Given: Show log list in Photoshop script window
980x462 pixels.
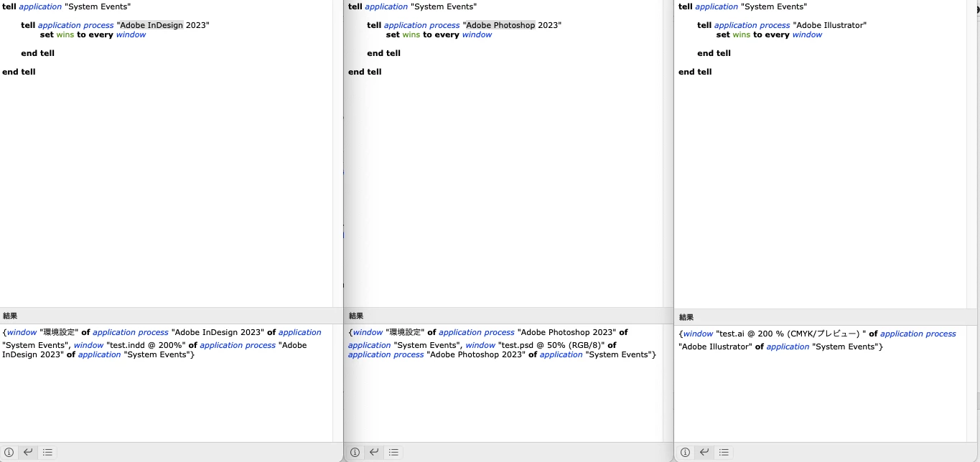Looking at the screenshot, I should 393,453.
